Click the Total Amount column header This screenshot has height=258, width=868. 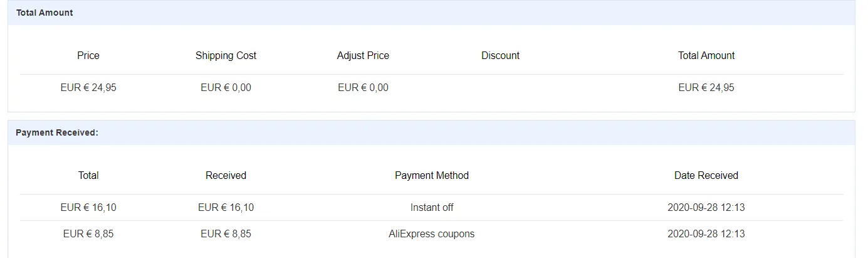click(706, 55)
